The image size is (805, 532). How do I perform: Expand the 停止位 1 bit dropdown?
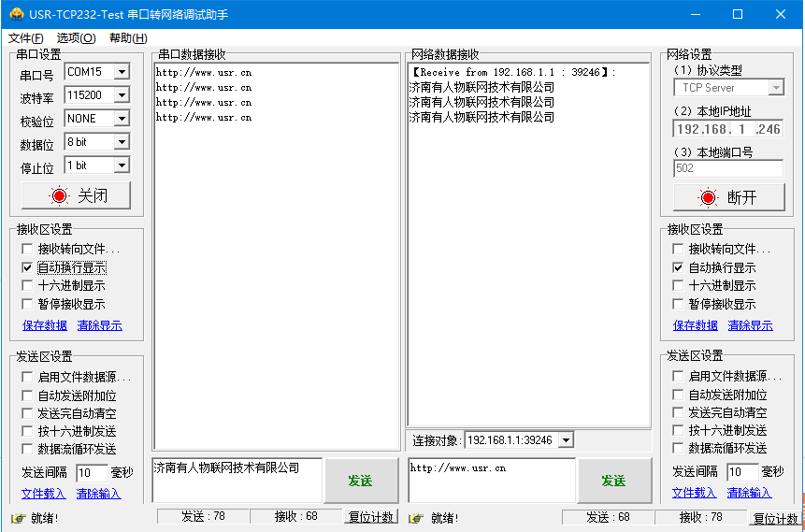(122, 165)
